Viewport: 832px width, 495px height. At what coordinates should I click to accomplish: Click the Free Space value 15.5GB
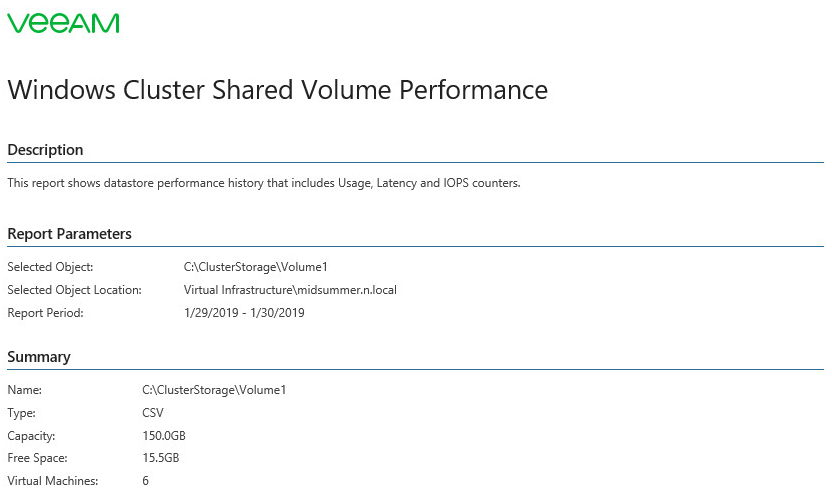coord(161,458)
